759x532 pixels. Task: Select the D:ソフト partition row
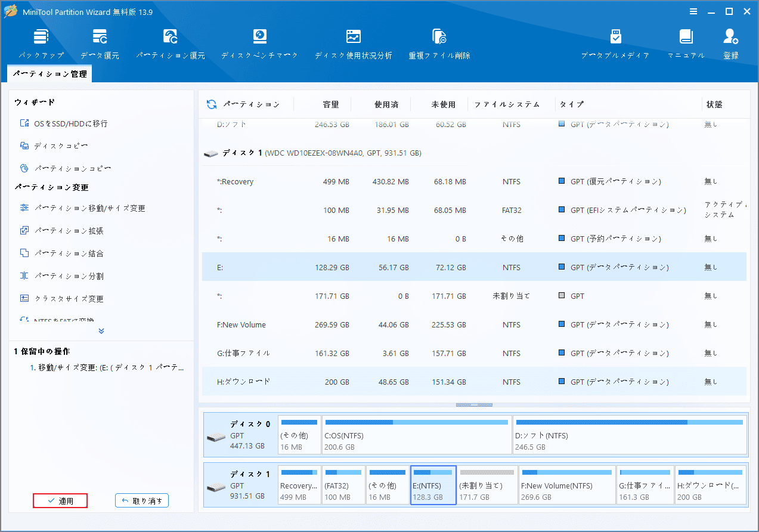click(474, 125)
